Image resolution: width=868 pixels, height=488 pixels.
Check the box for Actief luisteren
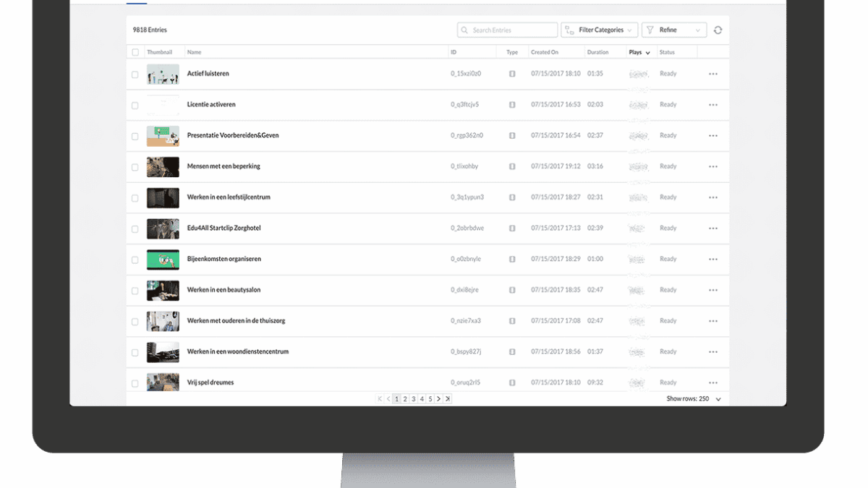click(x=135, y=74)
